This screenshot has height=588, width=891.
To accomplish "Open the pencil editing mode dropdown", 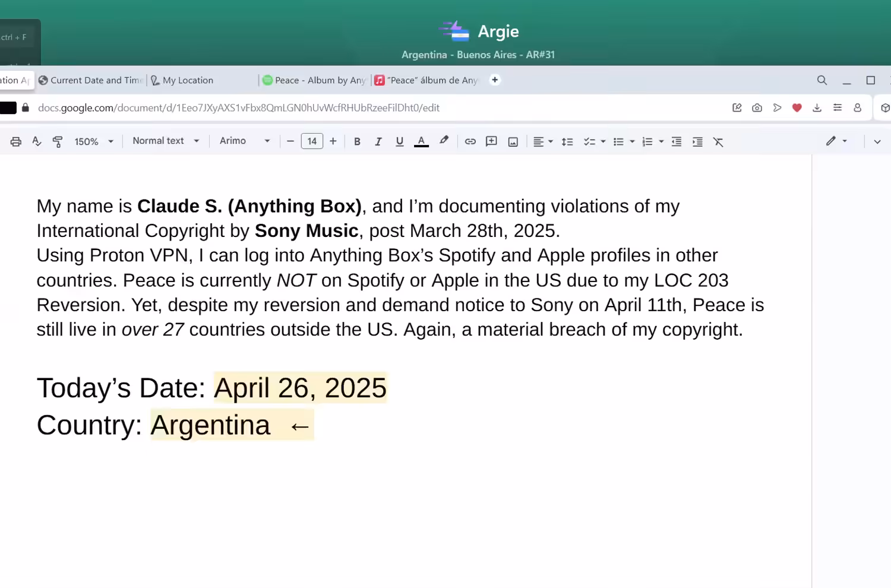I will point(836,141).
